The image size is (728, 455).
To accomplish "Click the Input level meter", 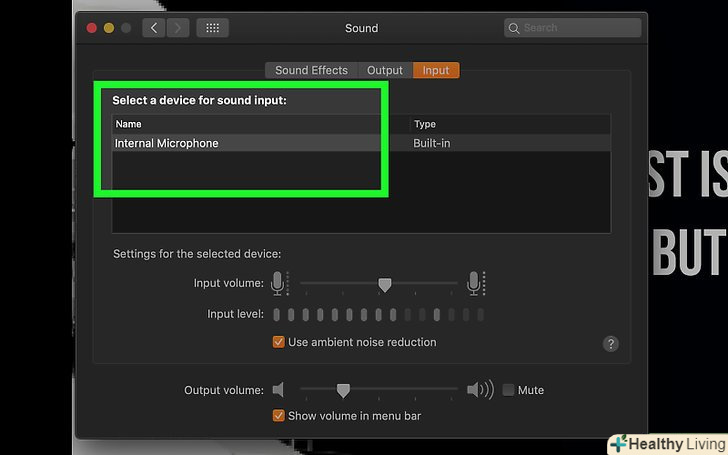I will 378,315.
